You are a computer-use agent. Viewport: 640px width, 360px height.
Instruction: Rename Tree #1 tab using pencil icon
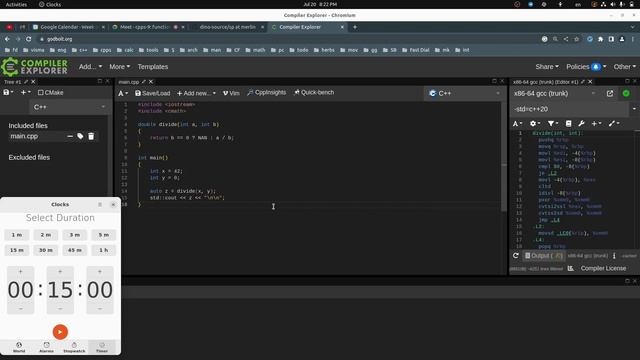[x=26, y=82]
